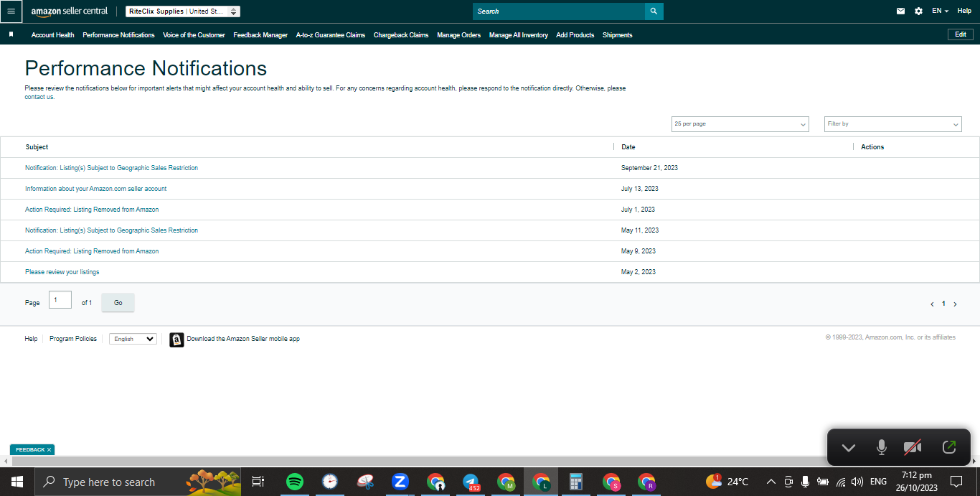Click Download the Amazon Seller mobile app
This screenshot has height=496, width=980.
tap(243, 339)
